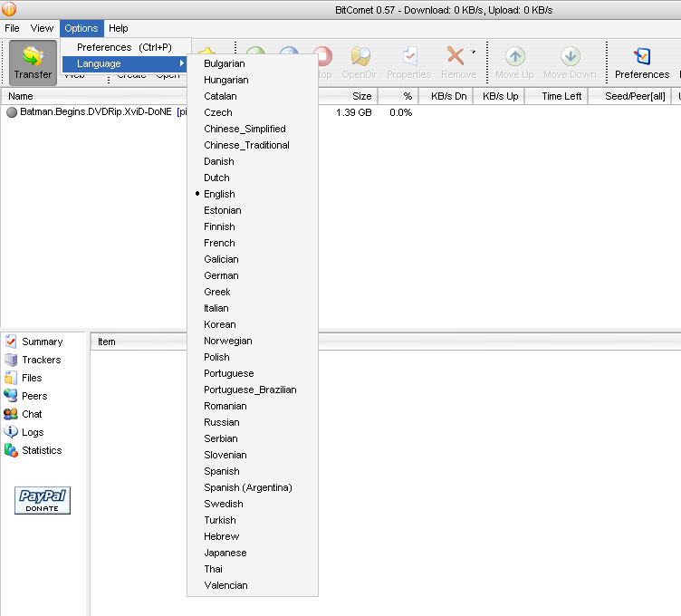The width and height of the screenshot is (681, 616).
Task: Open the Trackers panel icon
Action: click(11, 360)
